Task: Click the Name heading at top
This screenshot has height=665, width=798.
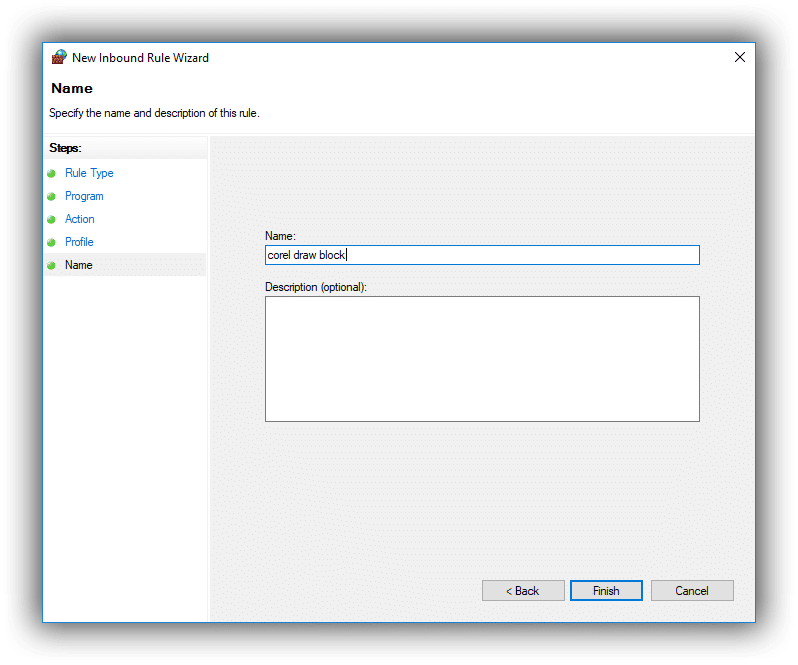Action: 72,88
